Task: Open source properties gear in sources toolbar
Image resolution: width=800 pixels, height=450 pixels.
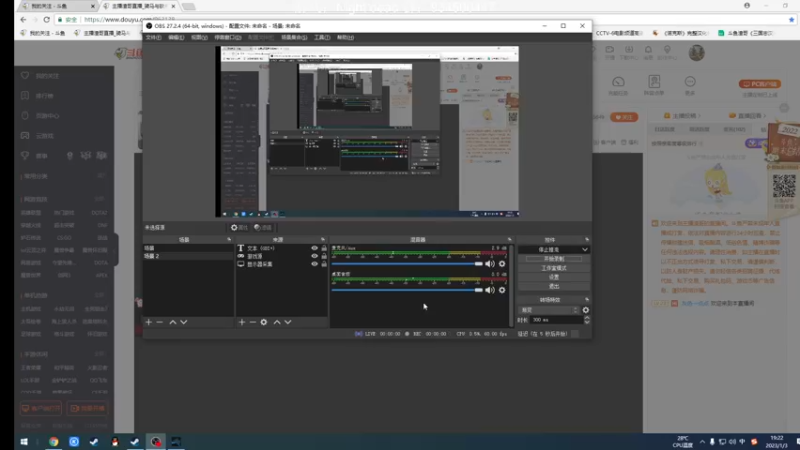Action: tap(264, 322)
